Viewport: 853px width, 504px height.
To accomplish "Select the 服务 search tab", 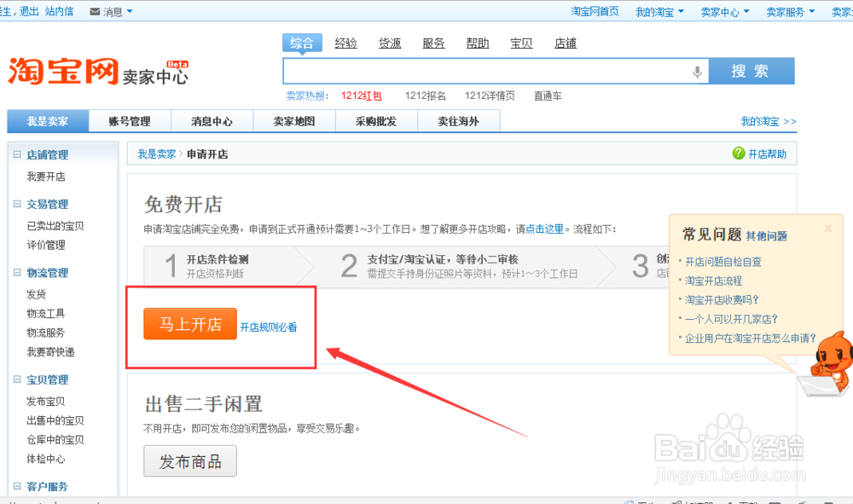I will coord(433,43).
